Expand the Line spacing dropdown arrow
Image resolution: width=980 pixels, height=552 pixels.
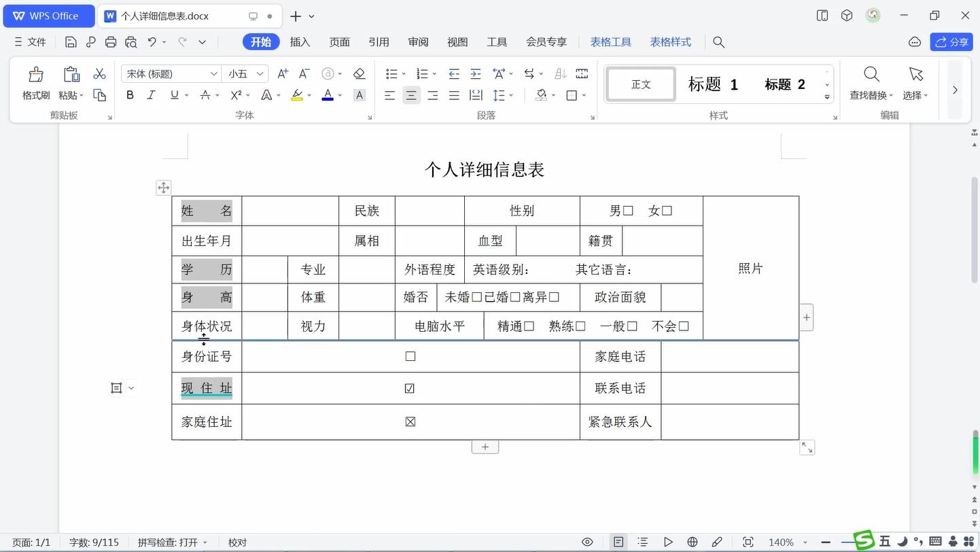click(x=511, y=96)
